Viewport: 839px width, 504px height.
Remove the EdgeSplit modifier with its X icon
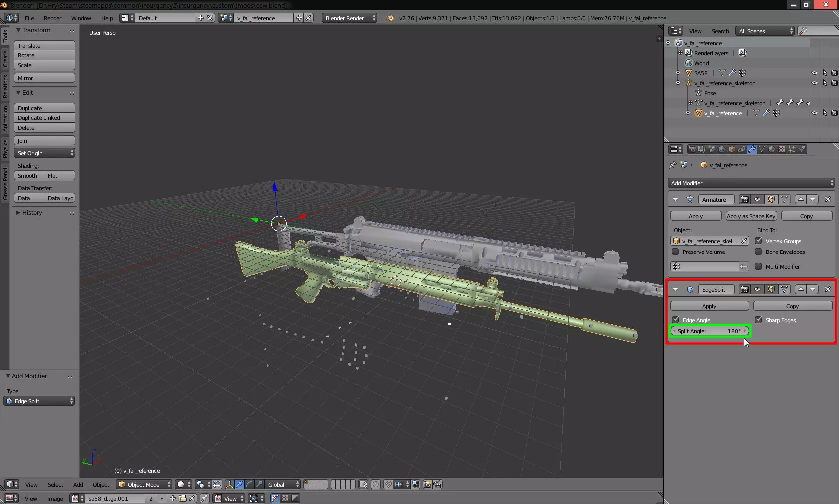click(x=827, y=289)
